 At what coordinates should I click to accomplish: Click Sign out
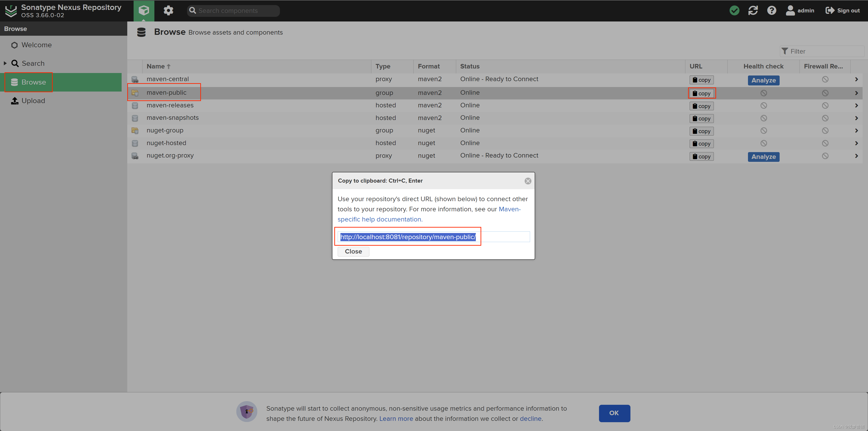click(843, 10)
